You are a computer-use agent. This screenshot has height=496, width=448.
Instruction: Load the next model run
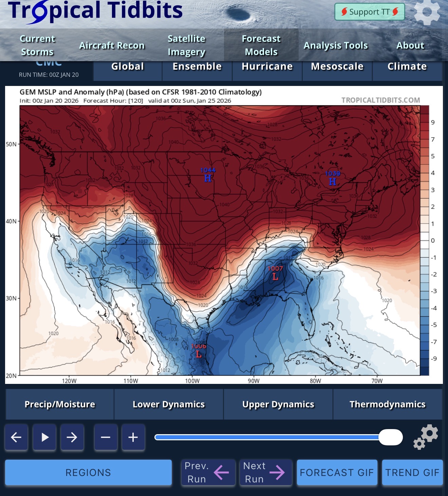tap(265, 473)
